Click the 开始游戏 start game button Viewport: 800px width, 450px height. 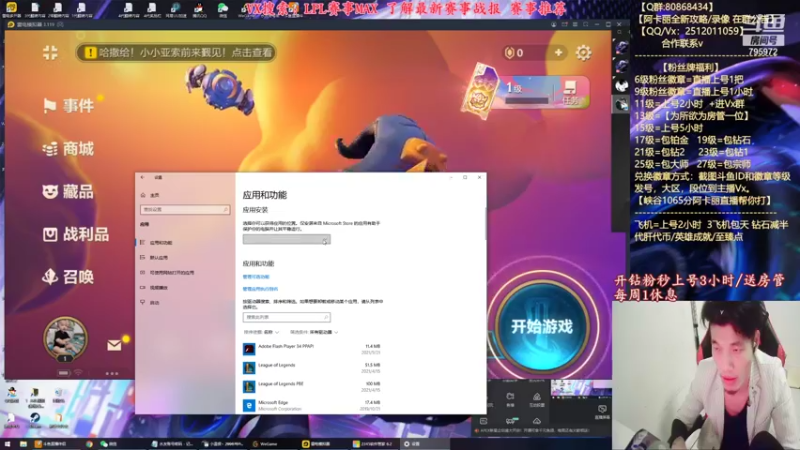pyautogui.click(x=542, y=326)
